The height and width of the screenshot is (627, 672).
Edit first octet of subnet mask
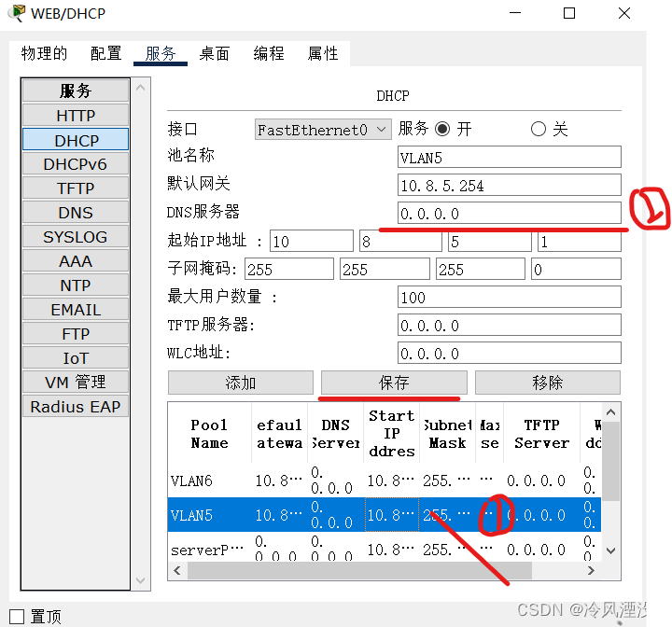(x=289, y=269)
